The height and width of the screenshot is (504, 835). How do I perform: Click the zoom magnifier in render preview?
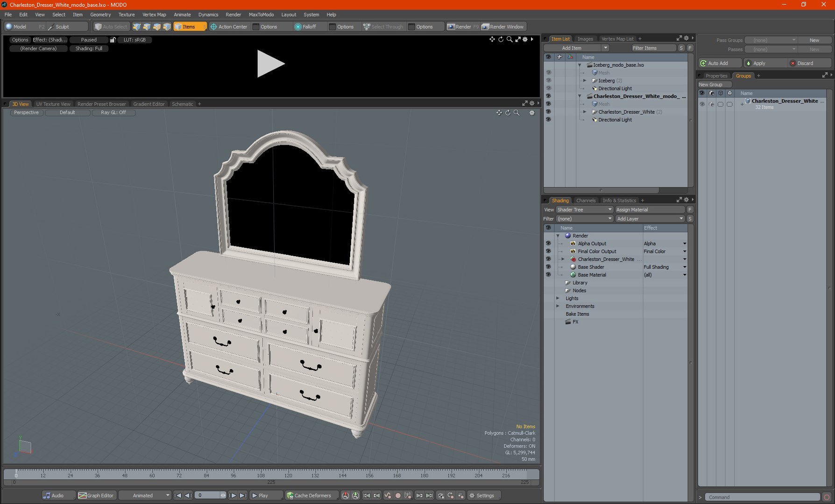(x=509, y=39)
